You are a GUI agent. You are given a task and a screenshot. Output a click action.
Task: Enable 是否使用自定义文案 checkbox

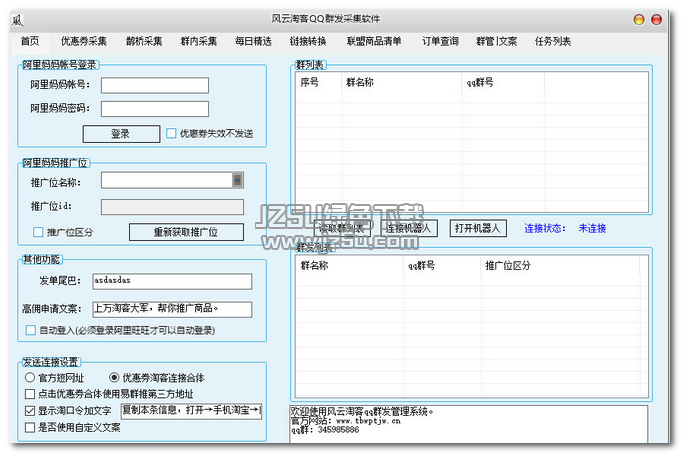tap(30, 427)
